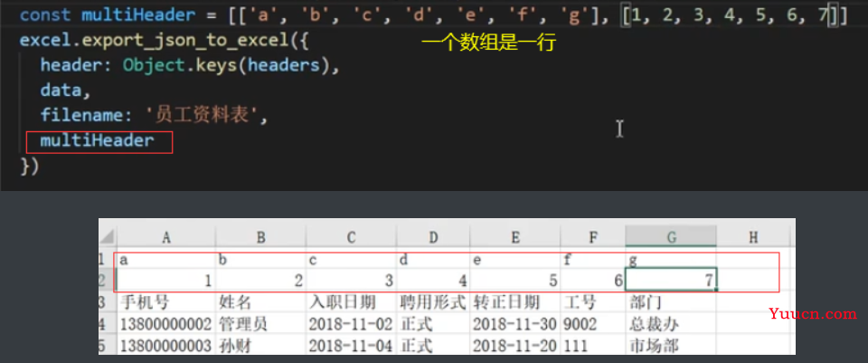Click the 聘用形式 header cell

[433, 302]
